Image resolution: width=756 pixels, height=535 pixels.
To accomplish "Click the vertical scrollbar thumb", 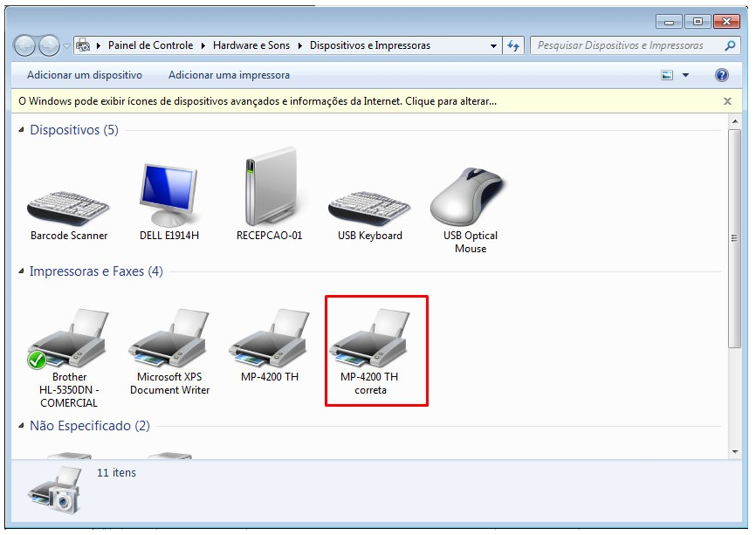I will [x=734, y=238].
